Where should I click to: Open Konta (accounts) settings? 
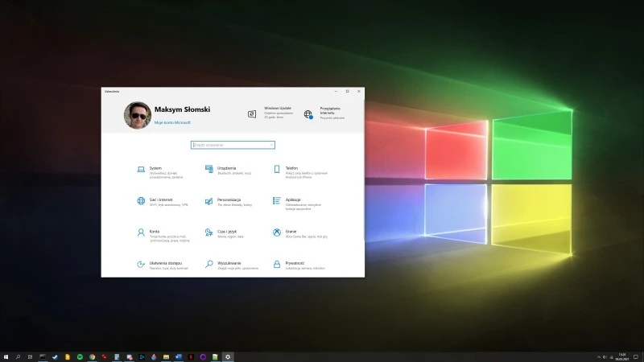coord(163,236)
